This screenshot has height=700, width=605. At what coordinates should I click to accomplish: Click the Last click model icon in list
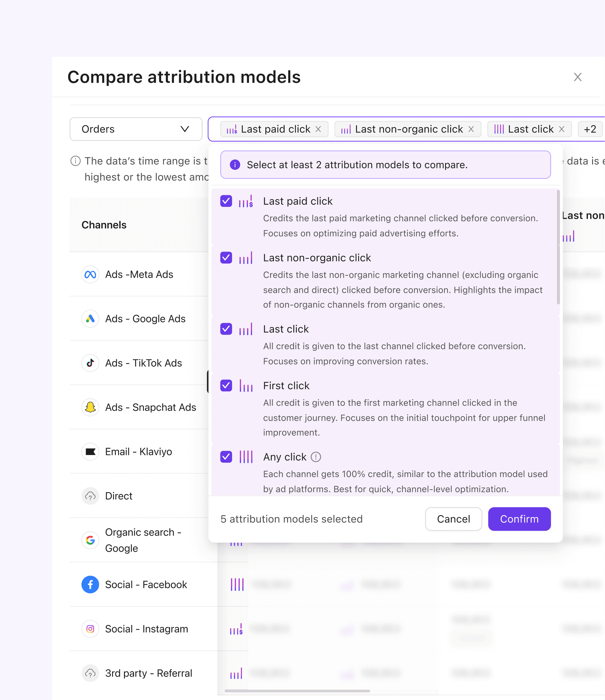tap(246, 329)
